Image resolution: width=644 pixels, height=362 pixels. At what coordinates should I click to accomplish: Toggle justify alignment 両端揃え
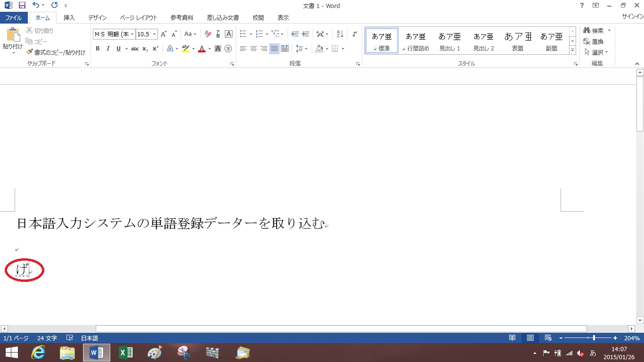tap(274, 49)
